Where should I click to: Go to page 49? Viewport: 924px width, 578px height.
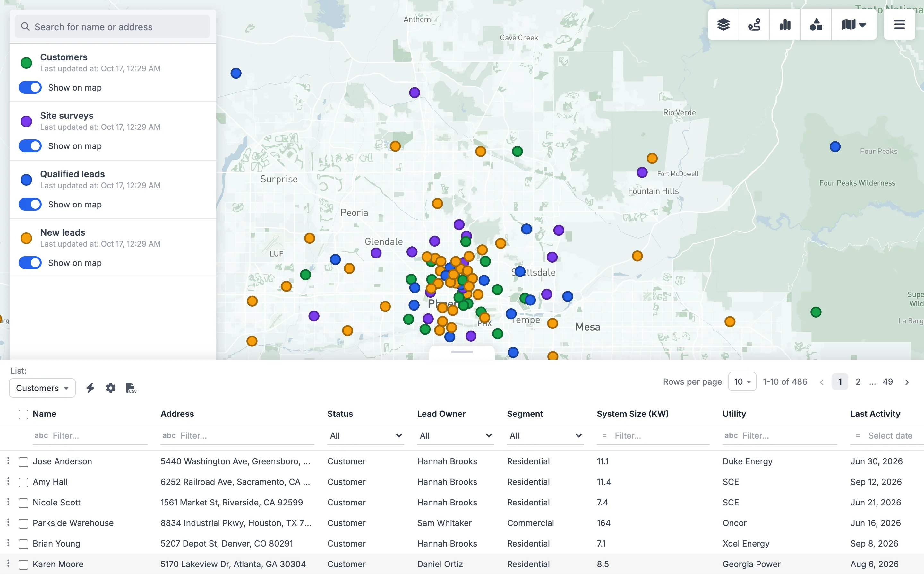[x=888, y=382]
